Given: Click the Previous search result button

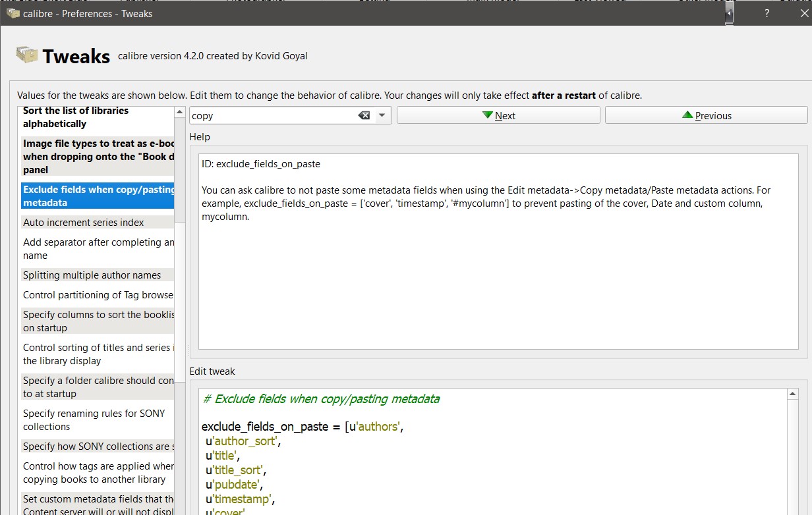Looking at the screenshot, I should (706, 116).
